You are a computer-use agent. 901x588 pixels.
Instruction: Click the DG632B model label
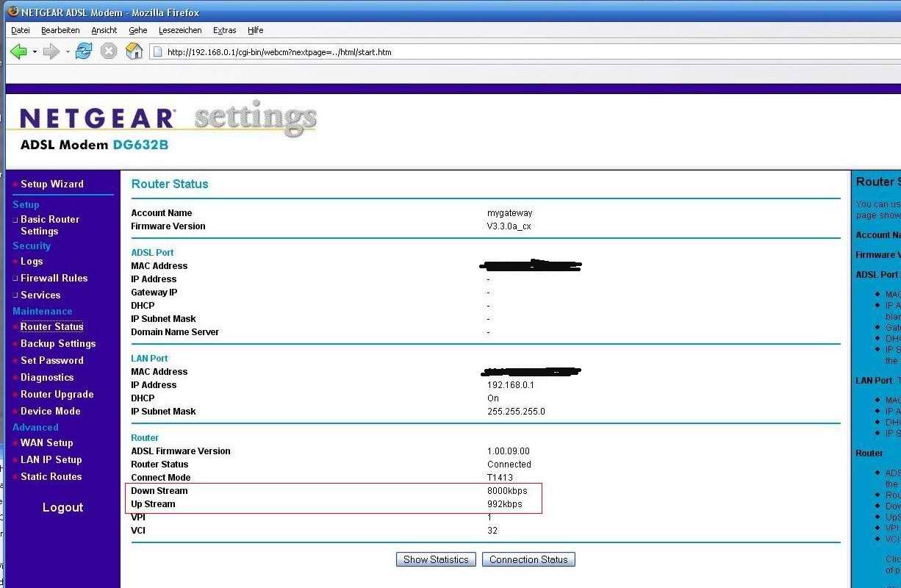[140, 145]
